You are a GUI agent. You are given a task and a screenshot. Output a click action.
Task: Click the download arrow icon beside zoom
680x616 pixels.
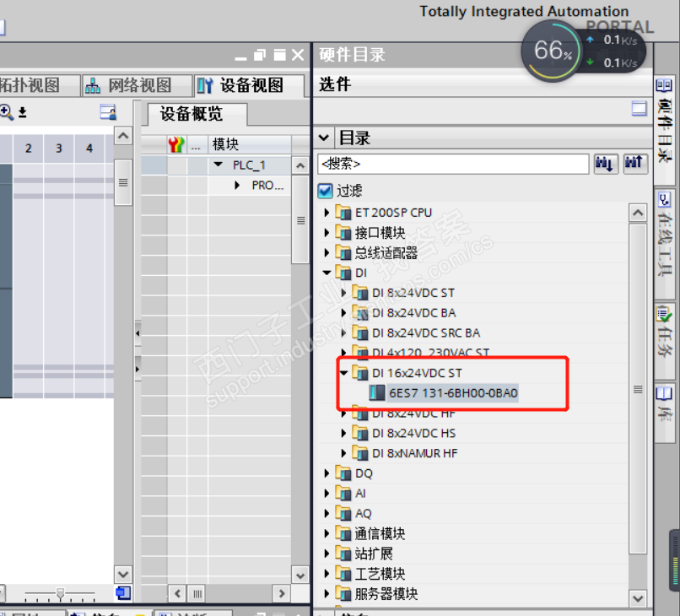[23, 112]
